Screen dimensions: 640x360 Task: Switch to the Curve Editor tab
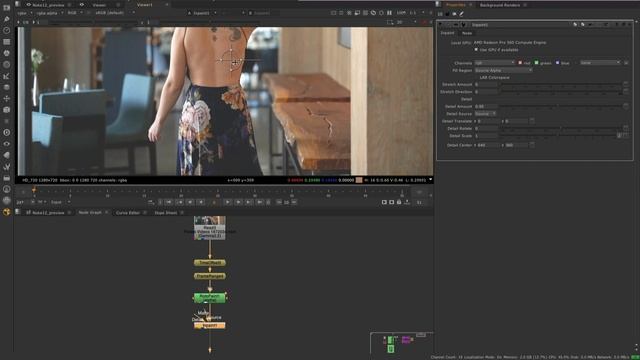(128, 213)
